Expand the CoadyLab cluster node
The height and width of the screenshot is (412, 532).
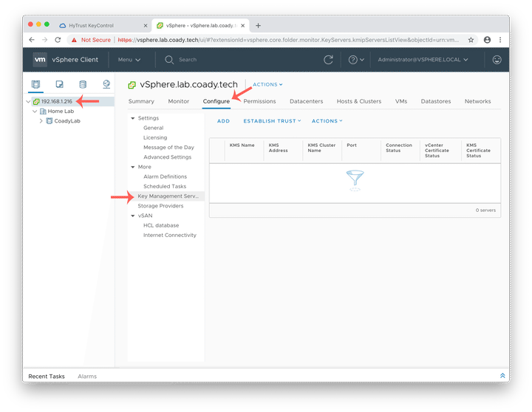click(41, 120)
